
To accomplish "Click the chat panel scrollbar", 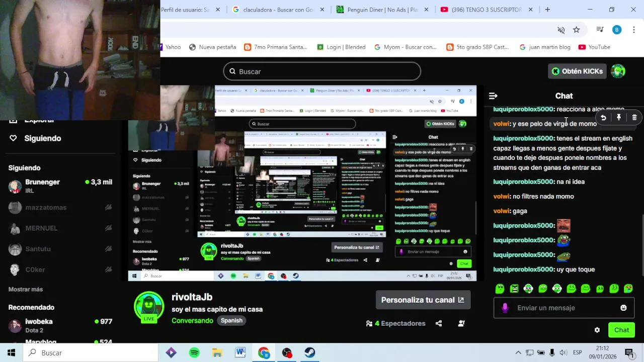I will pos(642,245).
